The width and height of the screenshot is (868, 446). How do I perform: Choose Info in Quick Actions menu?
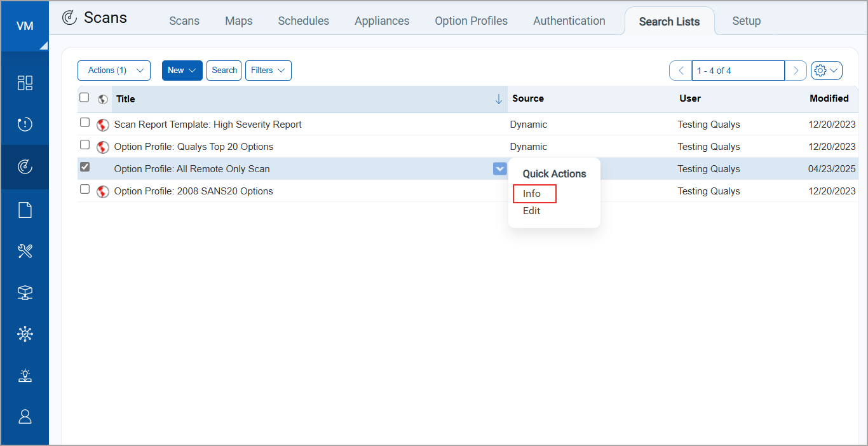pyautogui.click(x=532, y=194)
